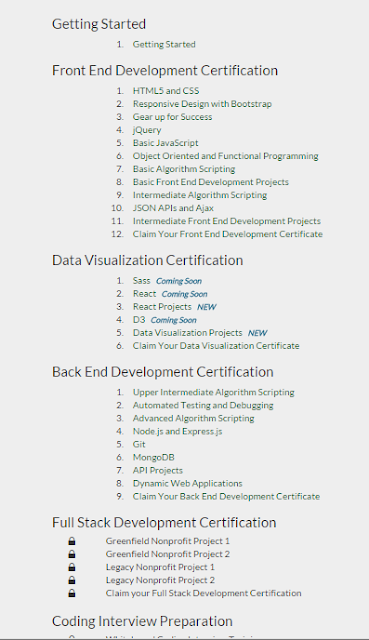The image size is (369, 640).
Task: Go to Basic JavaScript section
Action: (x=165, y=143)
